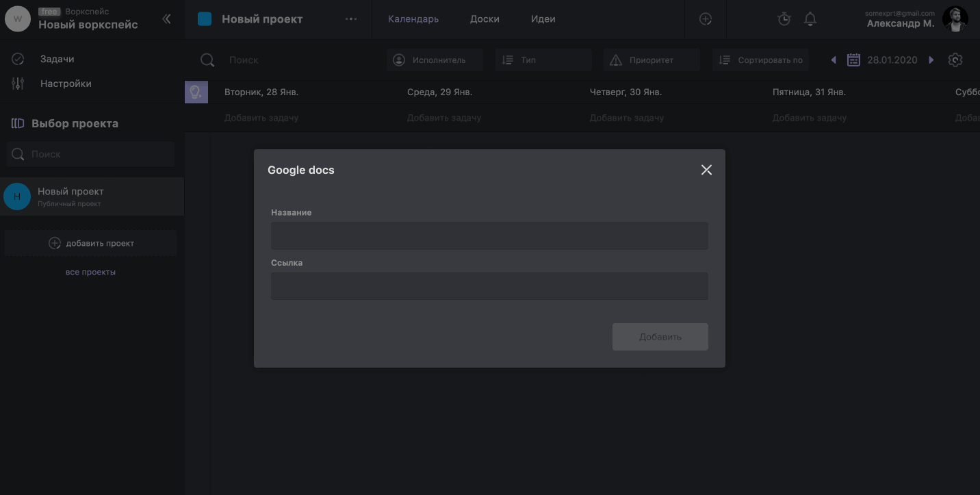Open the notifications bell
The image size is (980, 495).
coord(810,19)
